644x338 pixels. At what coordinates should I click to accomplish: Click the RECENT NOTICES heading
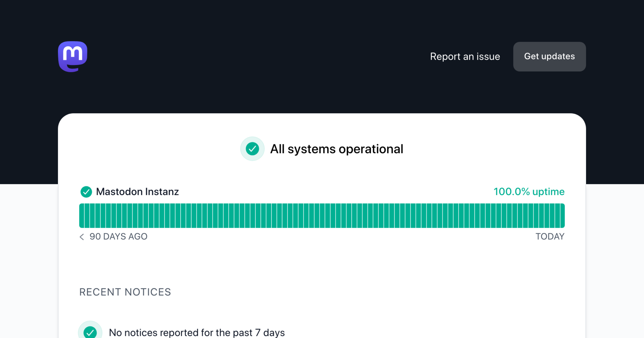pos(125,292)
